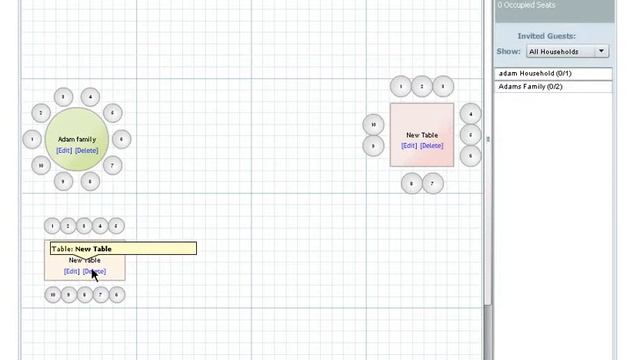Pick seat 9 left of the pink square table
This screenshot has height=360, width=640.
(373, 146)
